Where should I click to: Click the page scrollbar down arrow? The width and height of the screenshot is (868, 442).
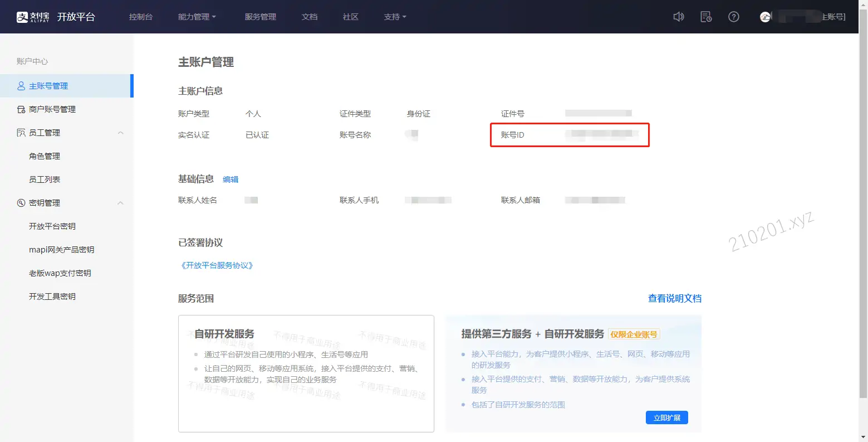tap(863, 438)
